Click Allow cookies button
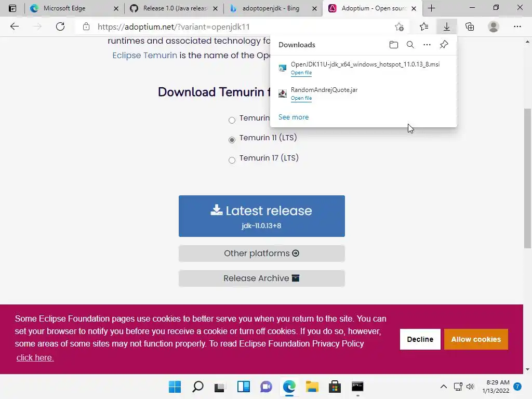Image resolution: width=532 pixels, height=399 pixels. pos(476,339)
